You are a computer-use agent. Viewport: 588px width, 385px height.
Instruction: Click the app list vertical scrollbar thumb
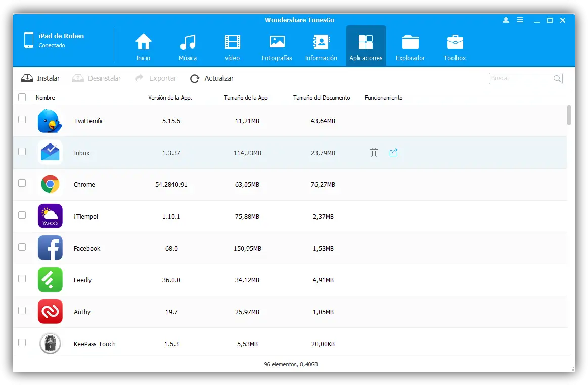point(569,115)
